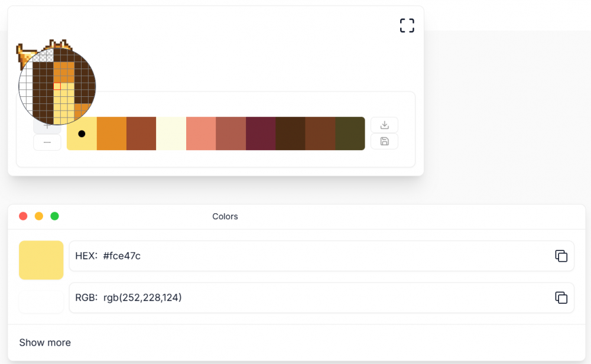Choose the rust brown palette swatch

(141, 134)
